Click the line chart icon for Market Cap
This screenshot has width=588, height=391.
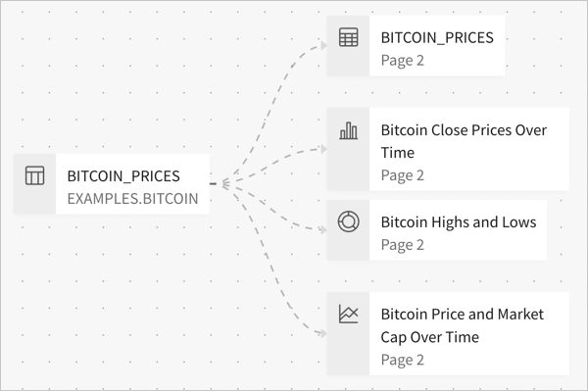point(348,314)
